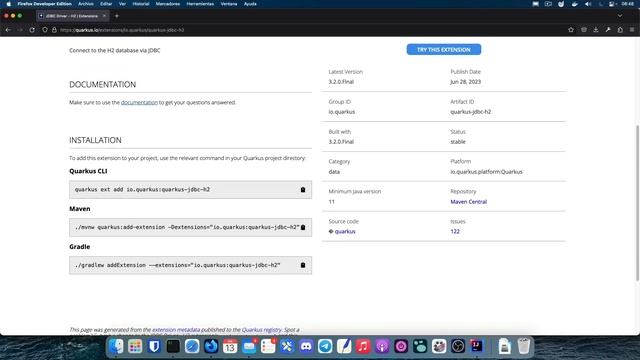Viewport: 640px width, 360px height.
Task: Open Firefox application hamburger menu
Action: click(632, 30)
